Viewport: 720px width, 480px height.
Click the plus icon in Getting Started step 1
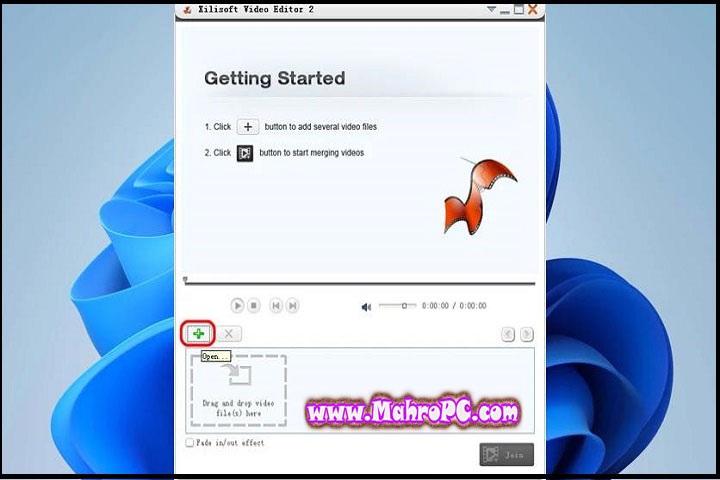click(248, 127)
